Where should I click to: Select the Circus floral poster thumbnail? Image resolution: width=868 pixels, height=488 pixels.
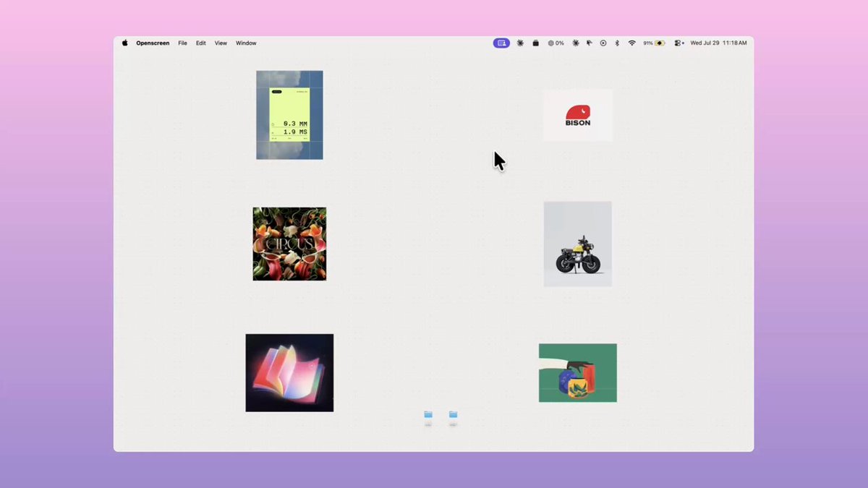289,244
